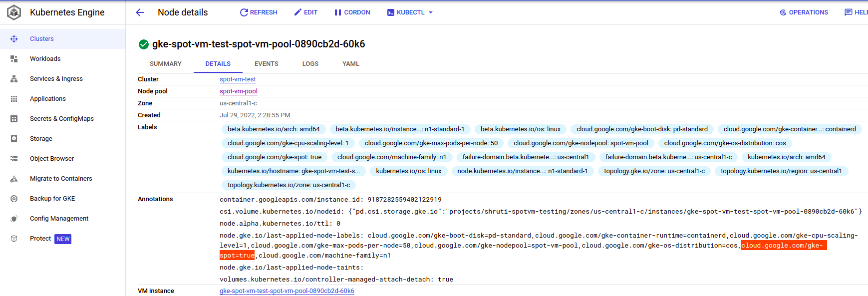868x296 pixels.
Task: Open Config Management
Action: (59, 219)
